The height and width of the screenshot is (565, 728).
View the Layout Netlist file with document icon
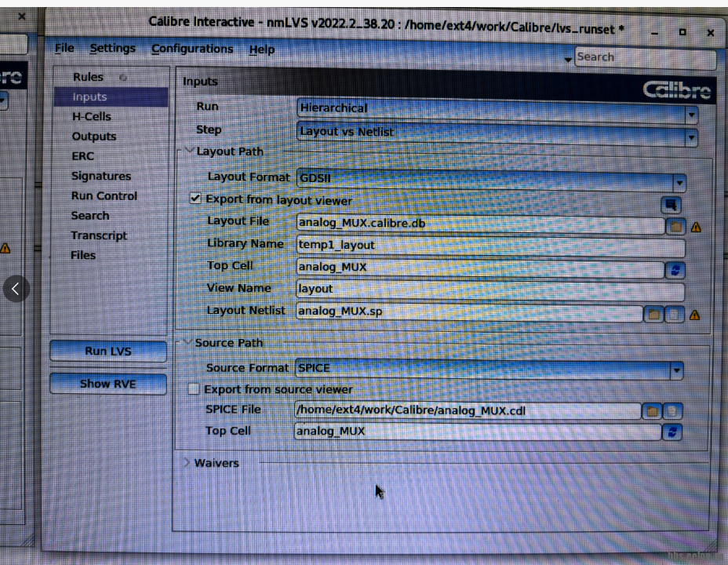[674, 315]
